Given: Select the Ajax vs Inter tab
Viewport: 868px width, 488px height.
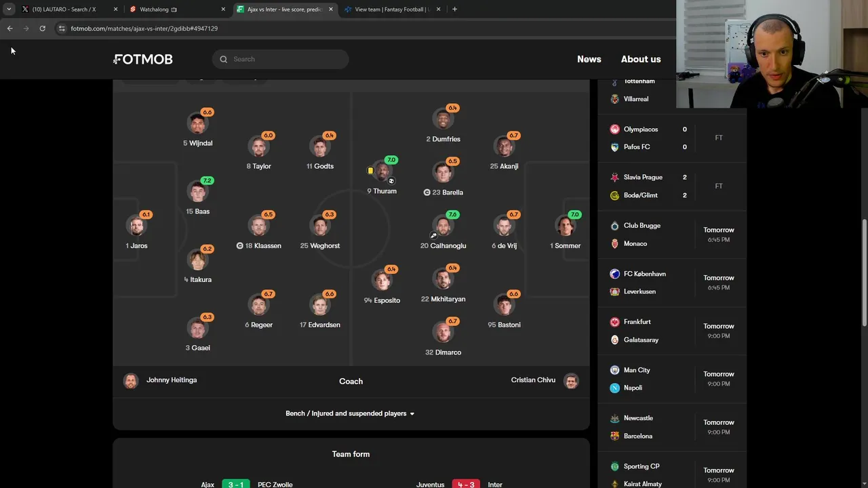Looking at the screenshot, I should [x=285, y=9].
